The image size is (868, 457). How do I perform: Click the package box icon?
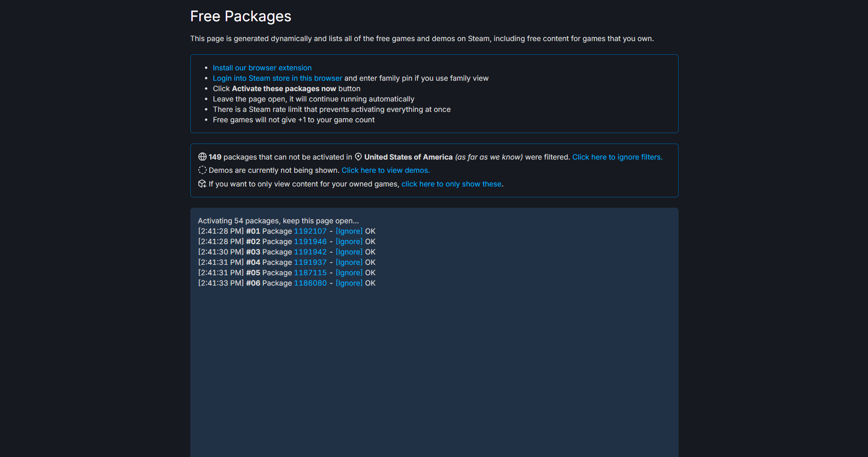pyautogui.click(x=202, y=184)
